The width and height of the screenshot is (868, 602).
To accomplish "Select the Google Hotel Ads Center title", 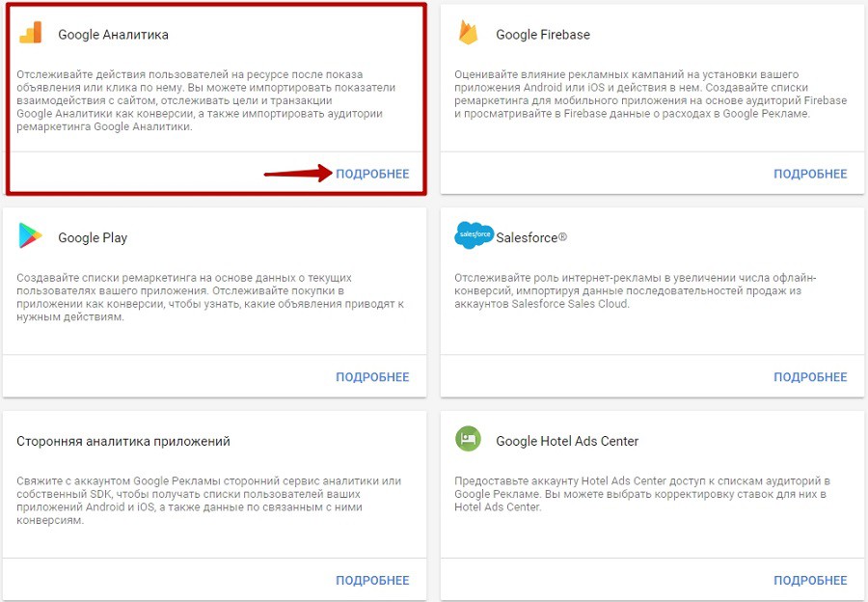I will (567, 442).
